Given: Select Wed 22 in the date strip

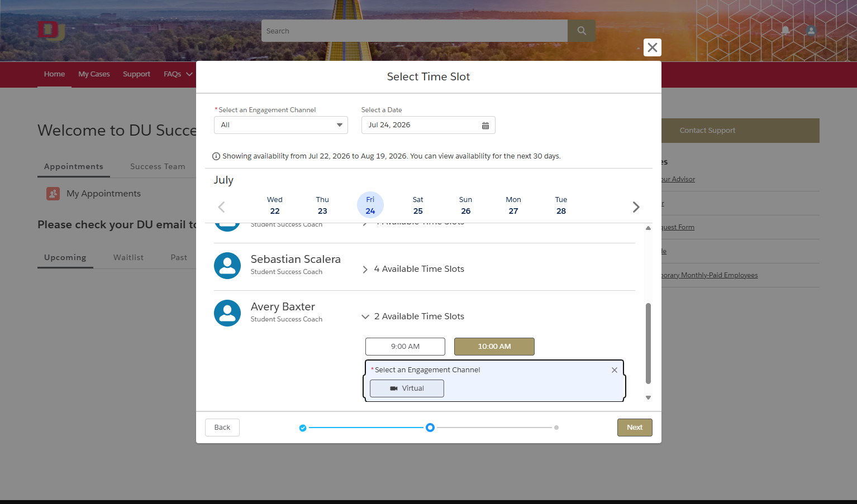Looking at the screenshot, I should click(275, 205).
